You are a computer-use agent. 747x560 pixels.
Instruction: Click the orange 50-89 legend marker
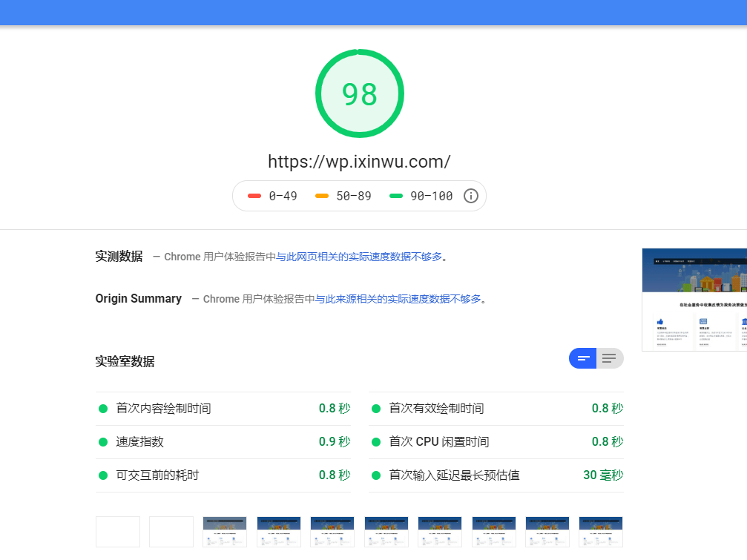click(x=322, y=196)
